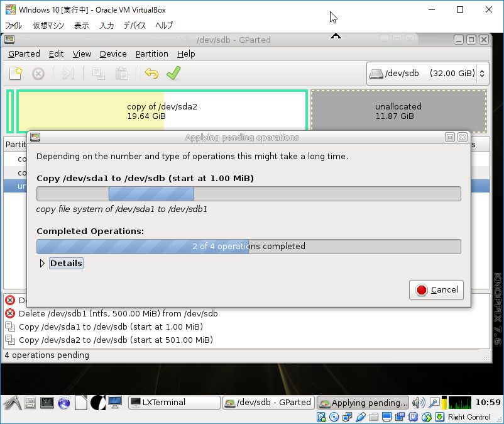
Task: Click the Undo last operation arrow
Action: pyautogui.click(x=151, y=74)
